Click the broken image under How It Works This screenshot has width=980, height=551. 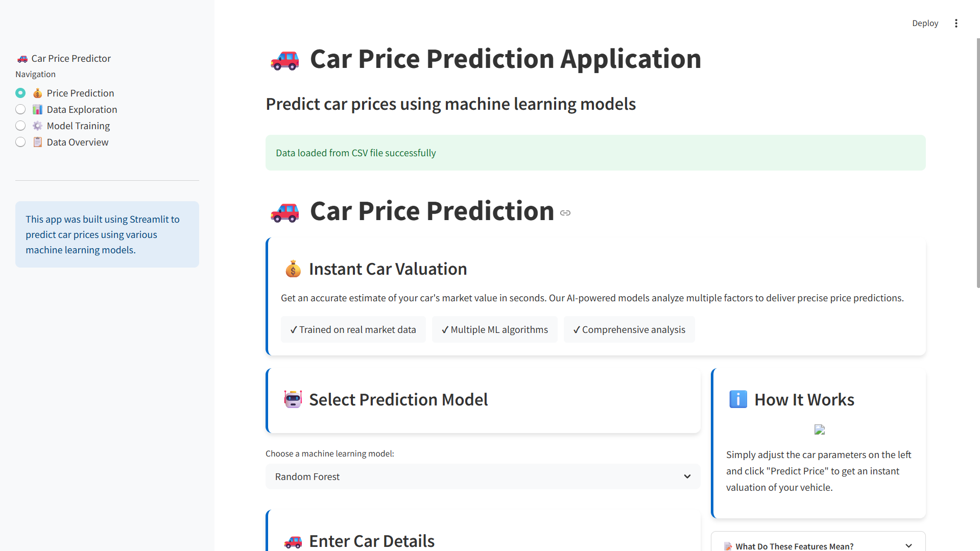coord(819,430)
